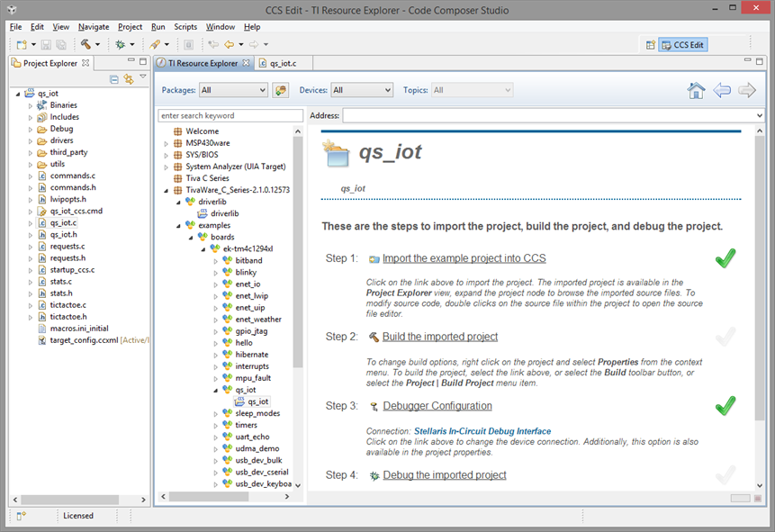
Task: Click the Build the imported project link
Action: pyautogui.click(x=440, y=337)
